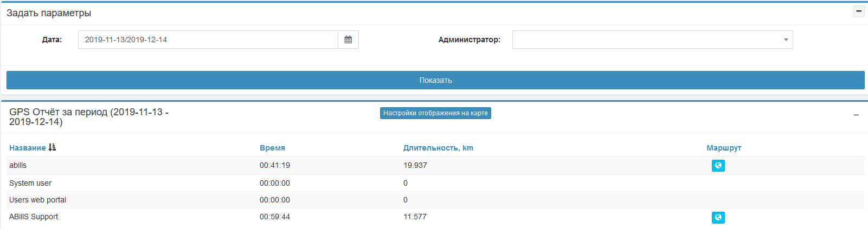Open the calendar date picker icon
Viewport: 868px width, 229px height.
click(x=348, y=40)
